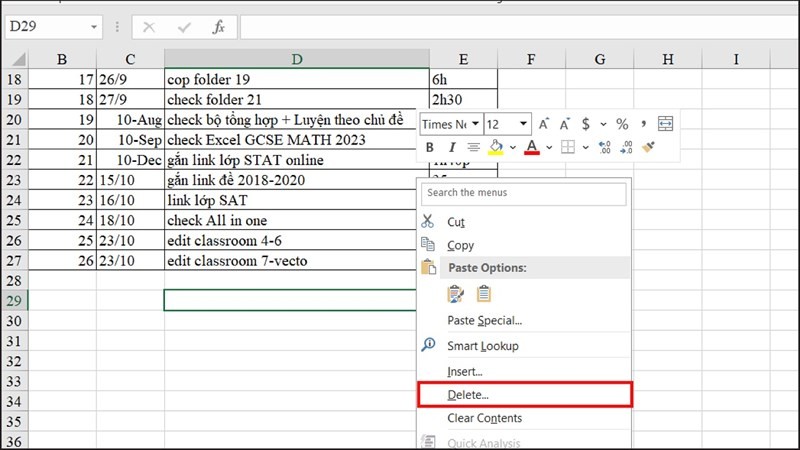Increase font size button
This screenshot has height=450, width=800.
coord(543,124)
